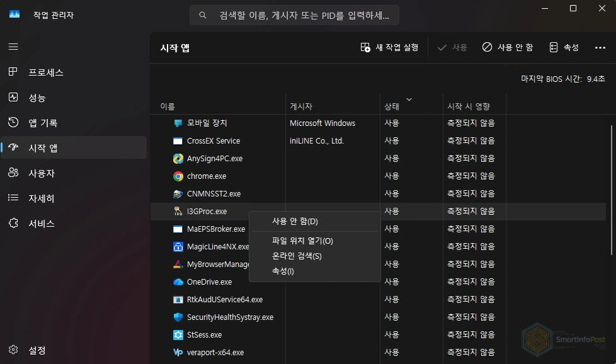Viewport: 616px width, 364px height.
Task: Choose 온라인 검색(S) in context menu
Action: coord(314,256)
